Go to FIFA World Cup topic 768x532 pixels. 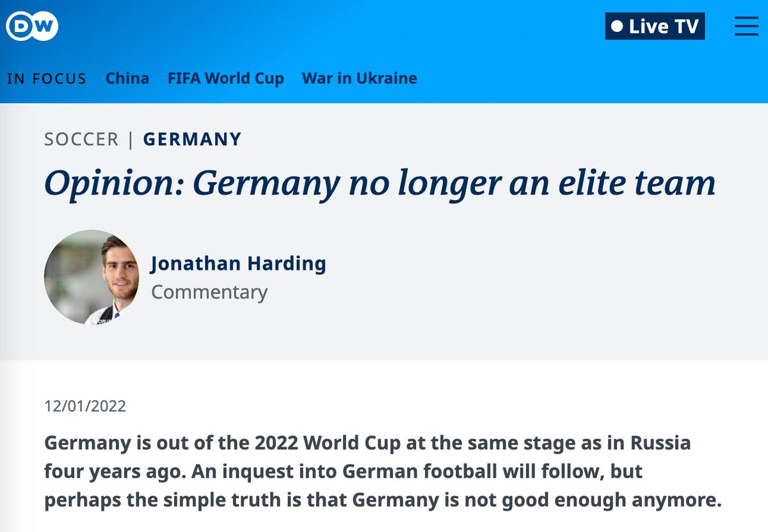pyautogui.click(x=225, y=79)
